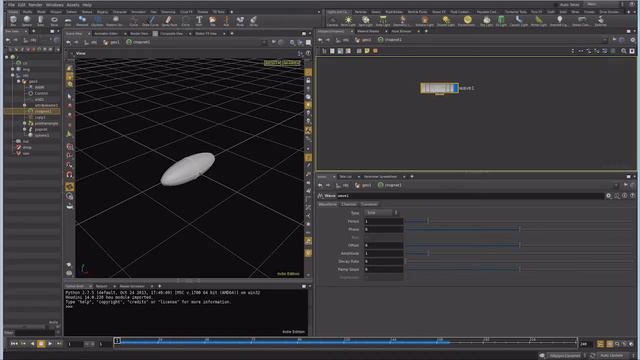Viewport: 640px width, 360px height.
Task: Open the File menu
Action: point(11,5)
